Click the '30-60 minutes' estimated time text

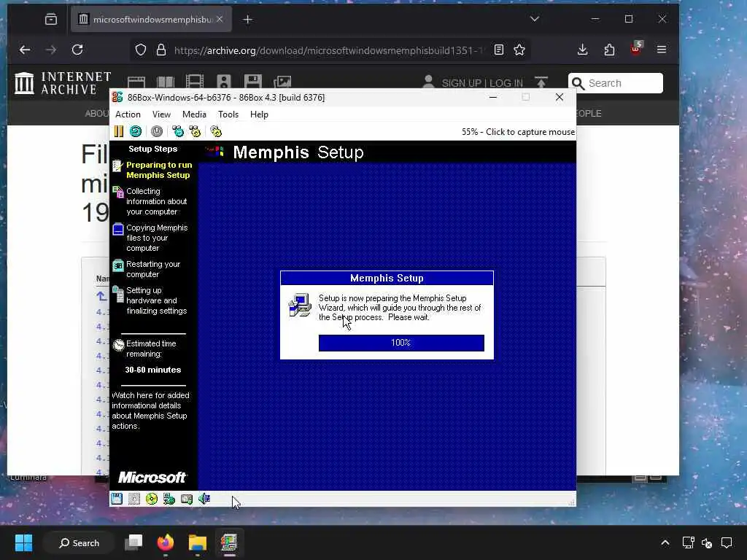pos(153,370)
